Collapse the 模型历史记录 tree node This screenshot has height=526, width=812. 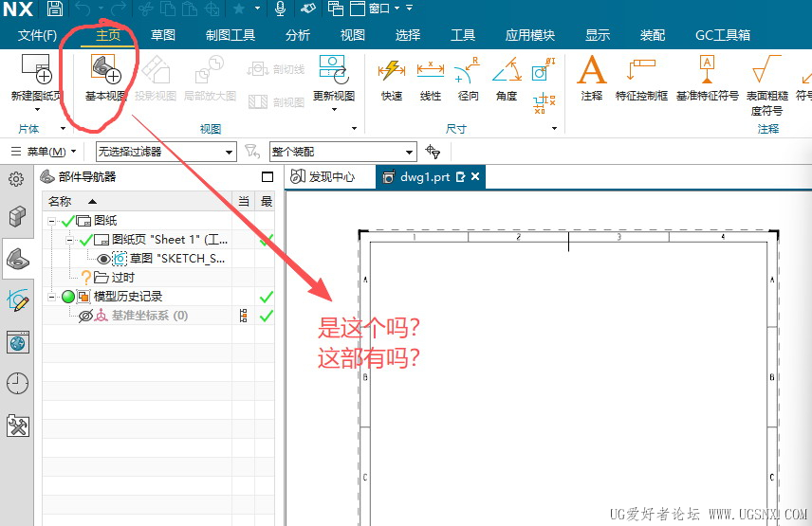(x=51, y=297)
